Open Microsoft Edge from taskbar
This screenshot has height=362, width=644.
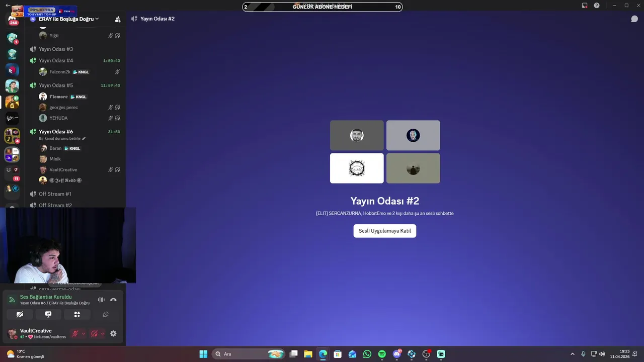coord(323,354)
